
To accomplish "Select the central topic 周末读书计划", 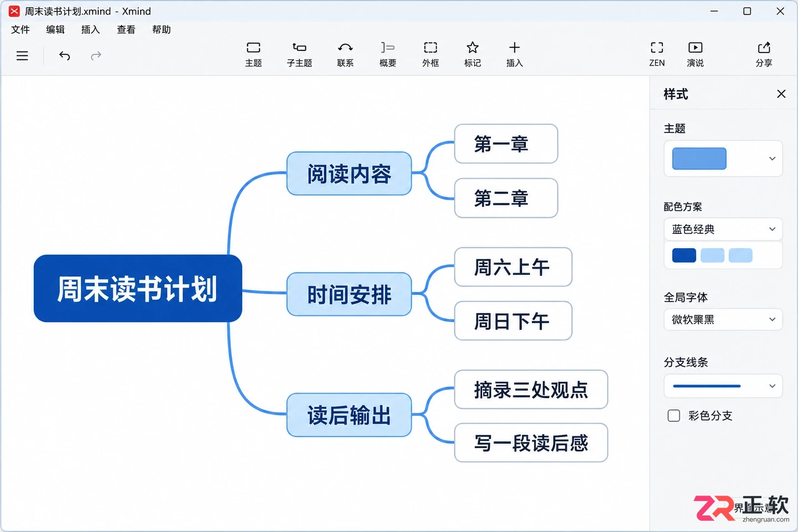I will pyautogui.click(x=138, y=288).
